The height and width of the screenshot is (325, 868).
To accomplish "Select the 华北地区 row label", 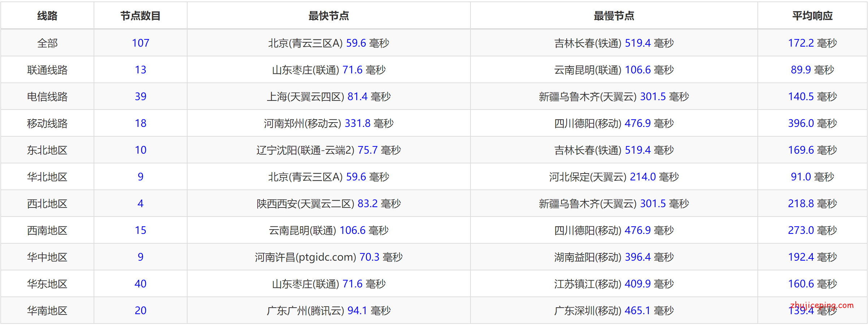I will 47,177.
